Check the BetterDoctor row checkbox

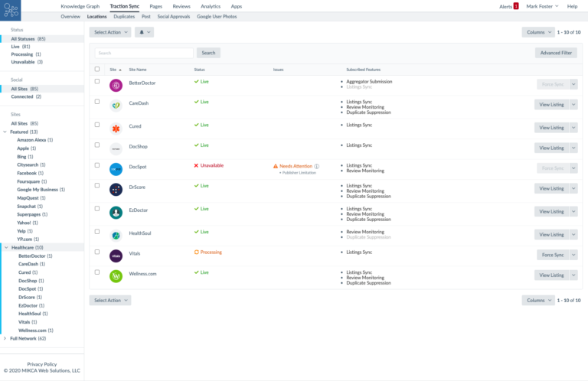(x=97, y=81)
